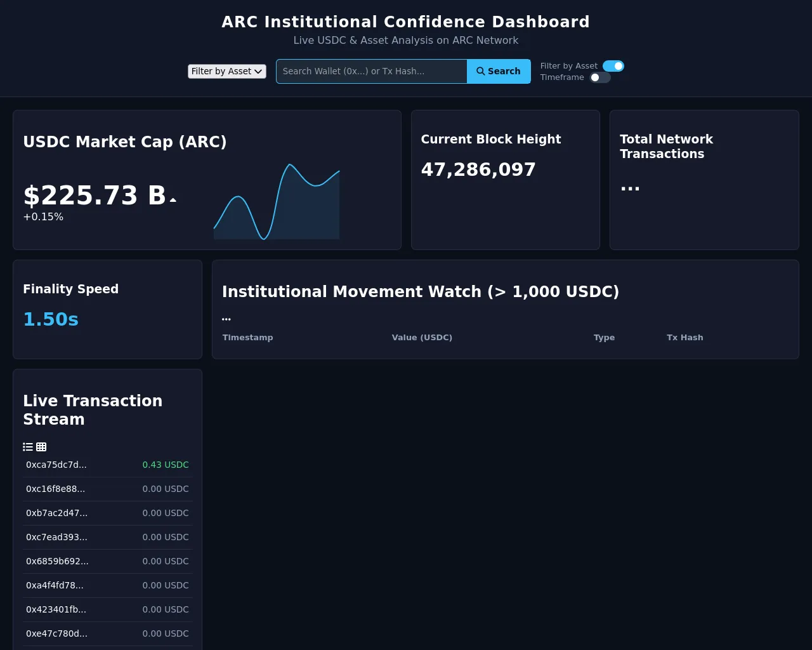Select transaction 0x423401fb...
The image size is (812, 650).
(107, 609)
